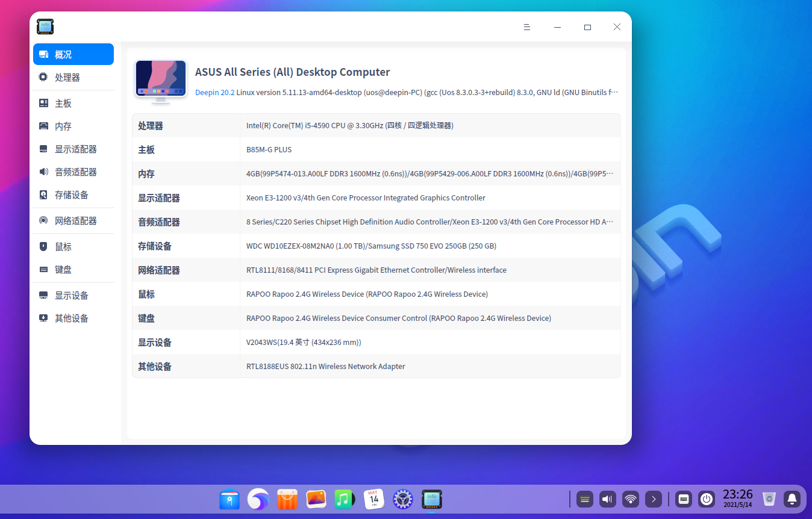Minimize the Device Manager window
This screenshot has height=519, width=812.
(x=558, y=27)
